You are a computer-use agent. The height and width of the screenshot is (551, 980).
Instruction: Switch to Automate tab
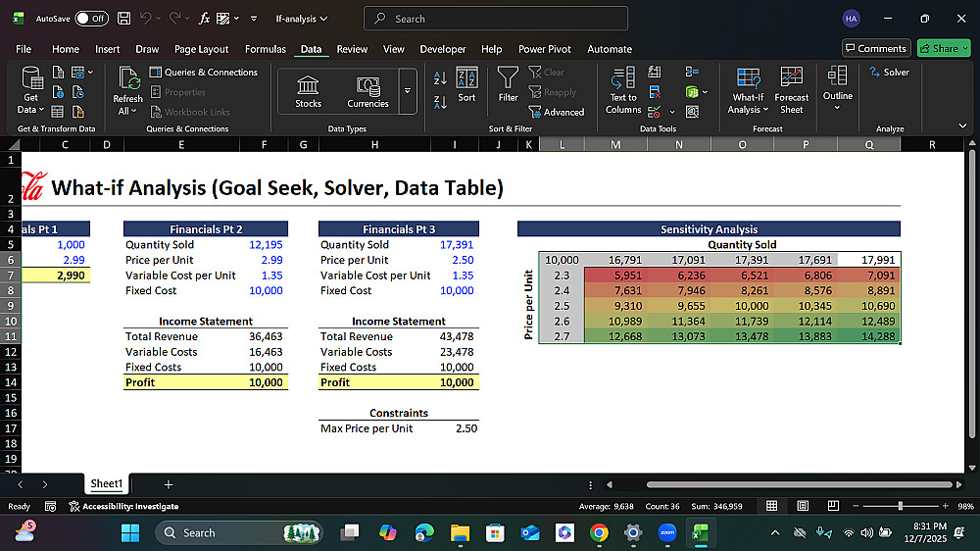pyautogui.click(x=610, y=49)
